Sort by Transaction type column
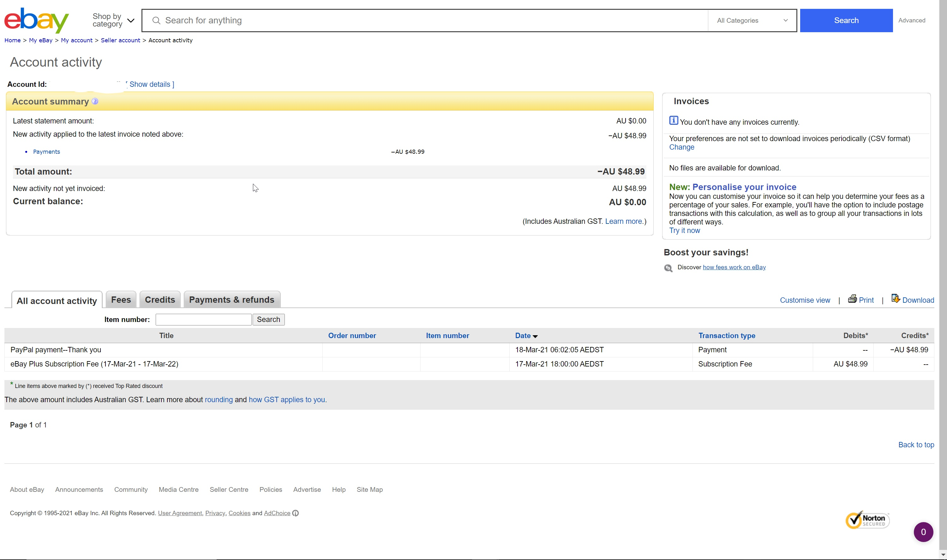 (727, 336)
